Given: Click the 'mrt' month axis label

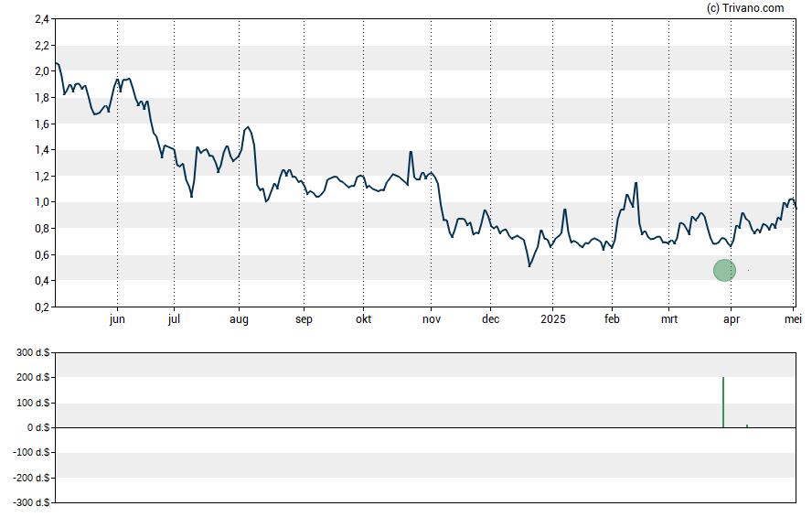Looking at the screenshot, I should coord(669,319).
